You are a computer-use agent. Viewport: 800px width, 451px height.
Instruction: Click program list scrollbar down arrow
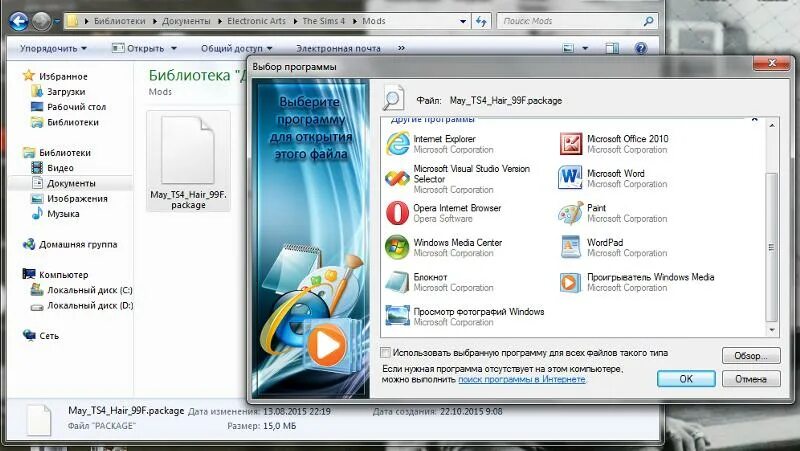pos(771,330)
